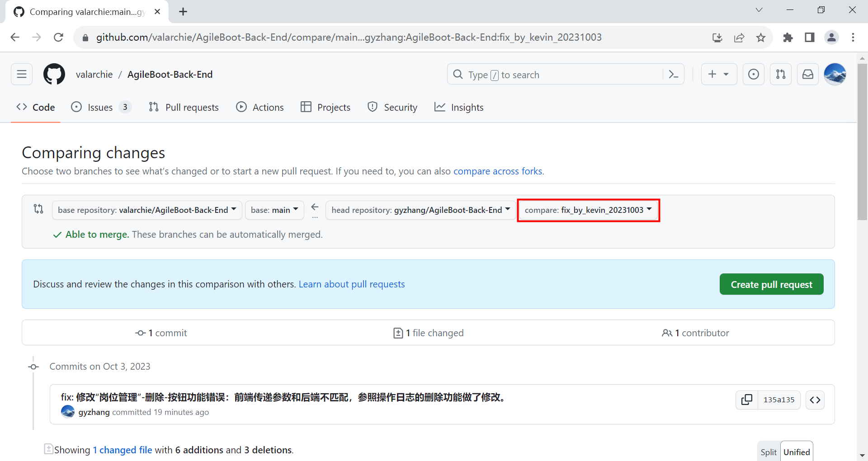
Task: Switch to the Code tab
Action: pyautogui.click(x=36, y=108)
